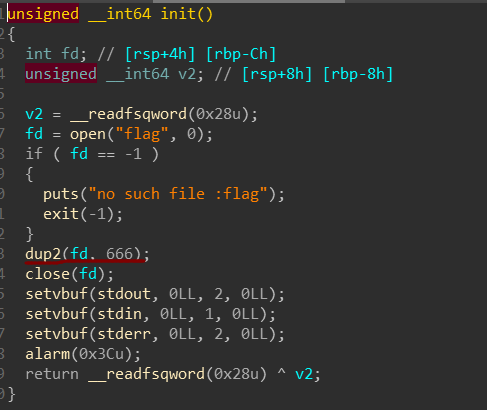Click the '[rsp+4h]' comment

click(x=160, y=54)
